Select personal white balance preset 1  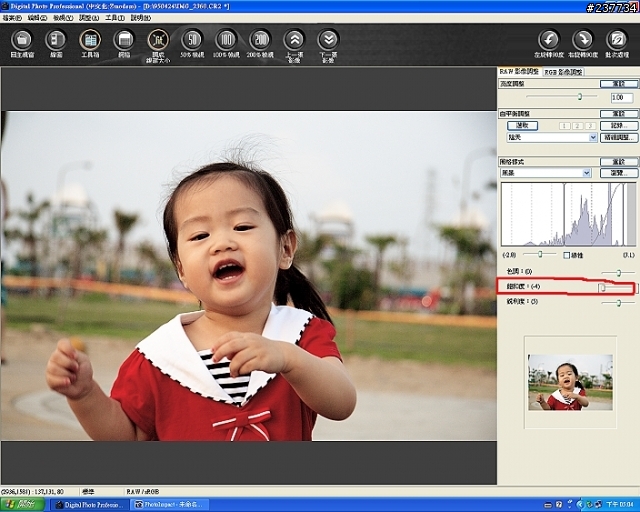click(564, 126)
